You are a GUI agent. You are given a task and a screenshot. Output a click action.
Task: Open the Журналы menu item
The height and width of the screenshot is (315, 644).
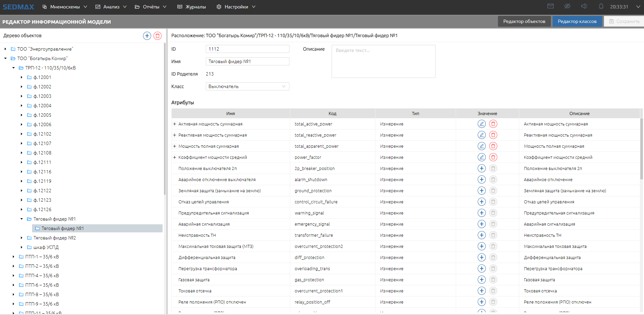tap(192, 7)
